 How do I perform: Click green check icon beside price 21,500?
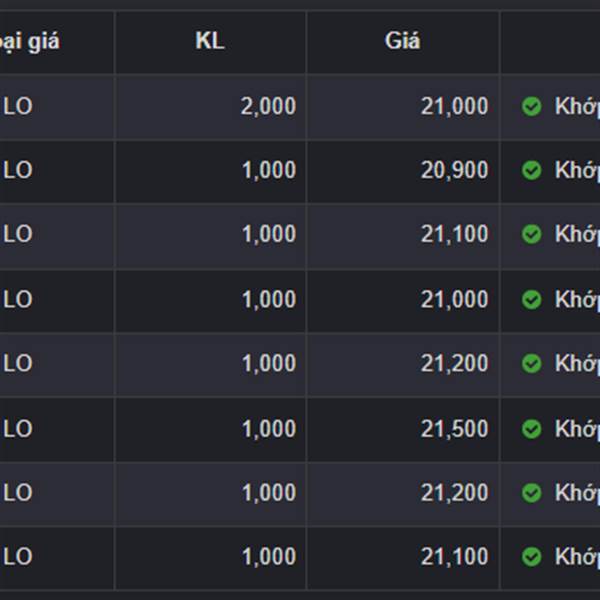pyautogui.click(x=532, y=429)
